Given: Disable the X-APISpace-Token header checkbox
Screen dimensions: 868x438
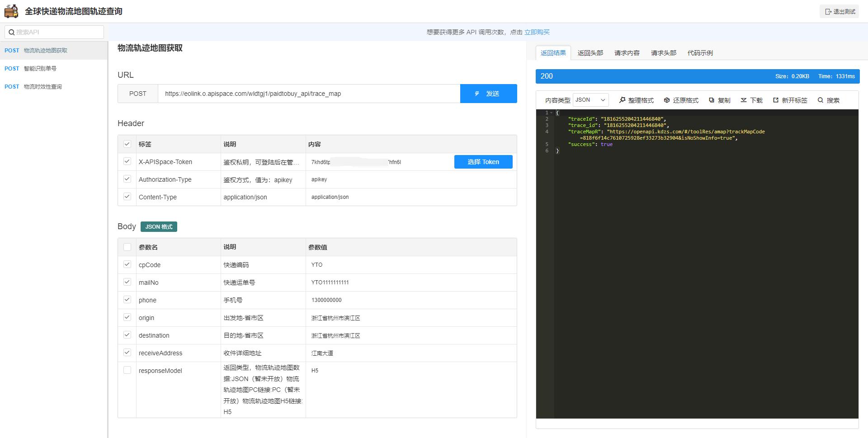Looking at the screenshot, I should [x=127, y=161].
